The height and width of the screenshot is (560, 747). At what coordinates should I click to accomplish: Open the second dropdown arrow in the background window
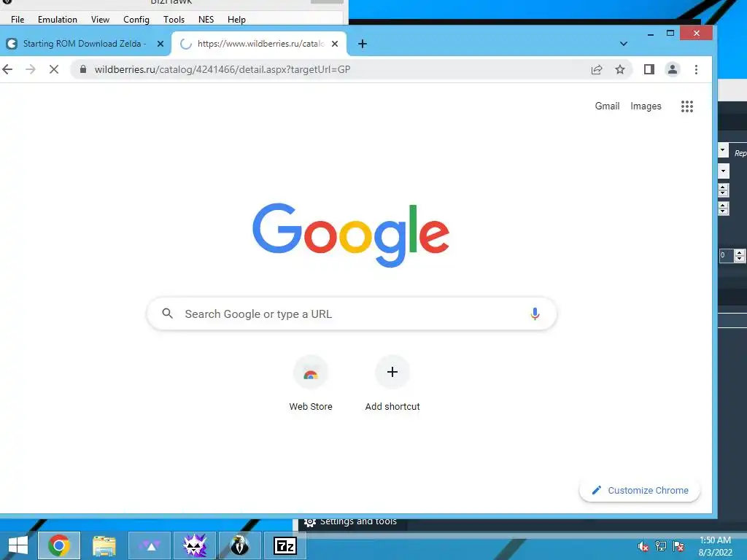point(723,171)
